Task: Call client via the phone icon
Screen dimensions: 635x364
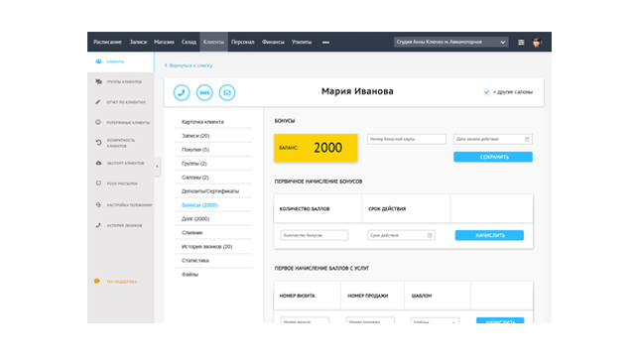Action: coord(182,92)
